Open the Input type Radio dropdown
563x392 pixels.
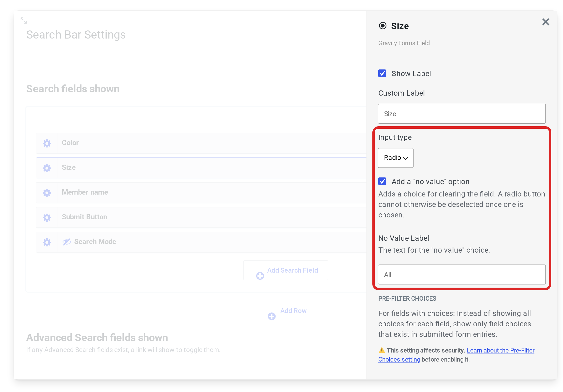(x=395, y=158)
